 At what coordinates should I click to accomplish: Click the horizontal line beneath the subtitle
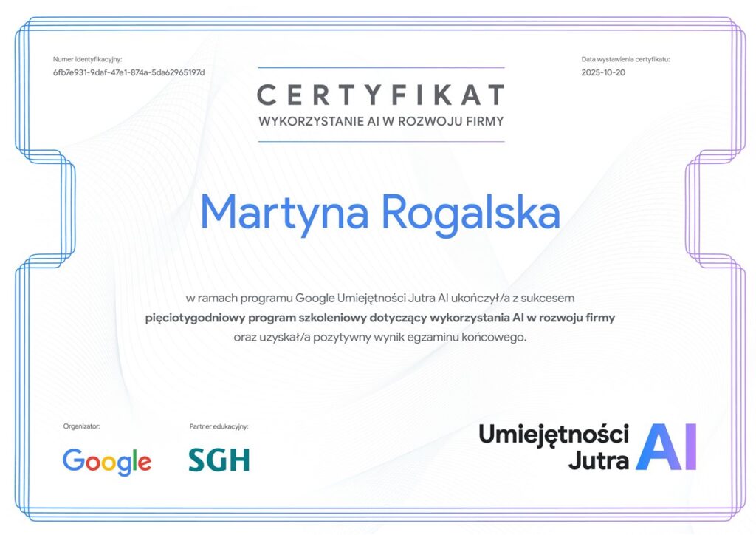381,141
